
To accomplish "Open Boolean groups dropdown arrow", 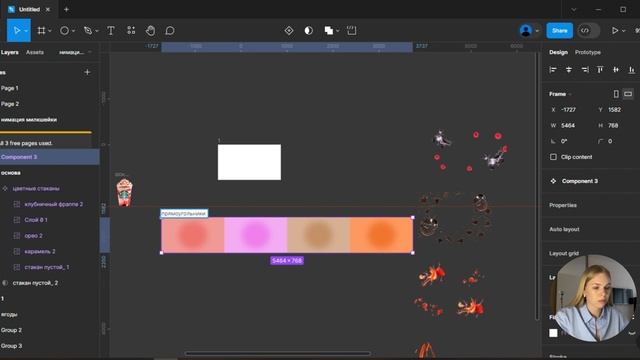I will [338, 31].
